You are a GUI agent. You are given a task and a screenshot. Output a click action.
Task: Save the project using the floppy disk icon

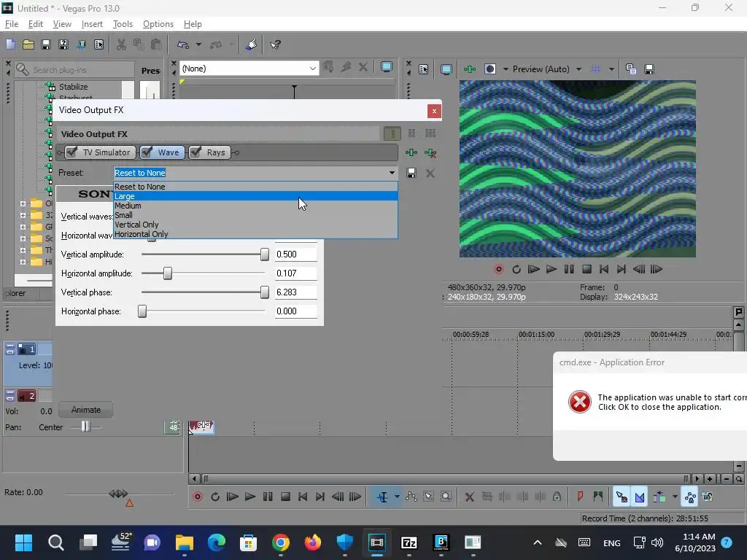tap(46, 44)
